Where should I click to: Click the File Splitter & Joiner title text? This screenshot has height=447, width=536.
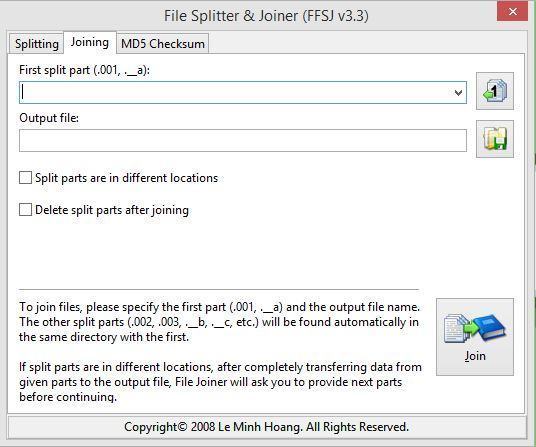coord(266,16)
